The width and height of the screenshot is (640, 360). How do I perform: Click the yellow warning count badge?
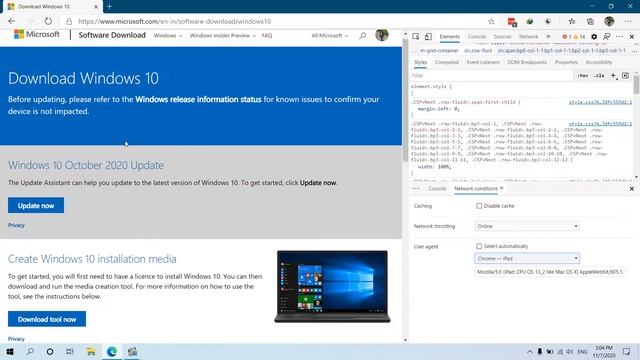[x=580, y=36]
